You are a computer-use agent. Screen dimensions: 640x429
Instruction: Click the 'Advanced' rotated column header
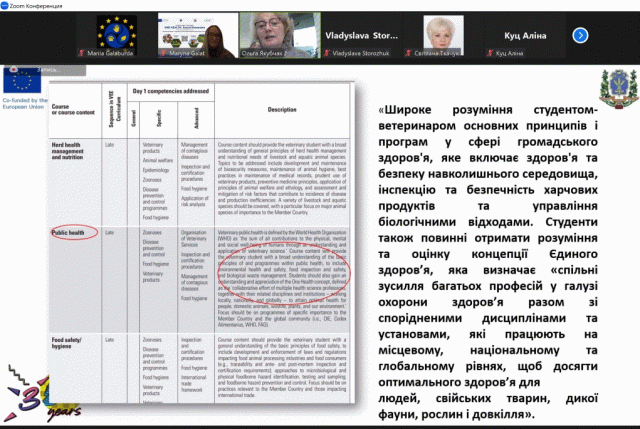[196, 118]
